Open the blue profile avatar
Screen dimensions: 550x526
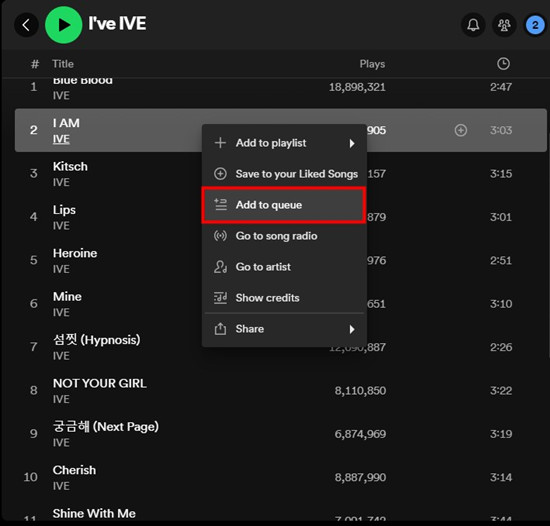(535, 25)
